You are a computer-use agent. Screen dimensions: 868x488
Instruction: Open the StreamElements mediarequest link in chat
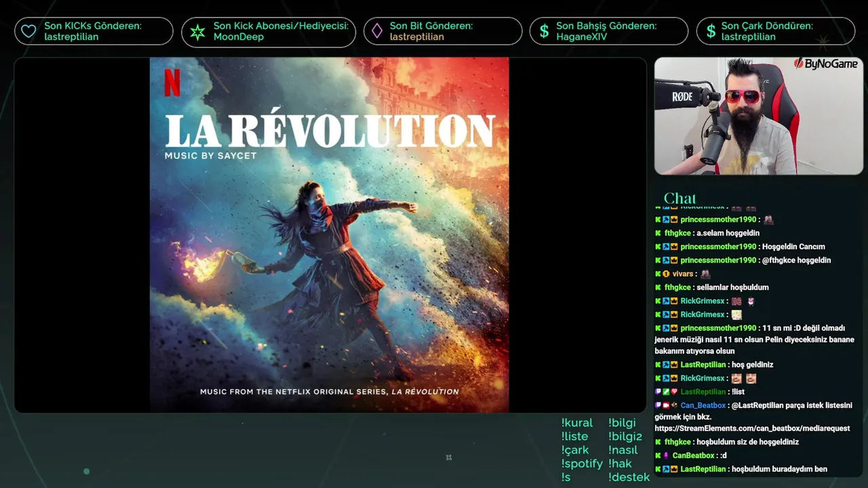752,428
